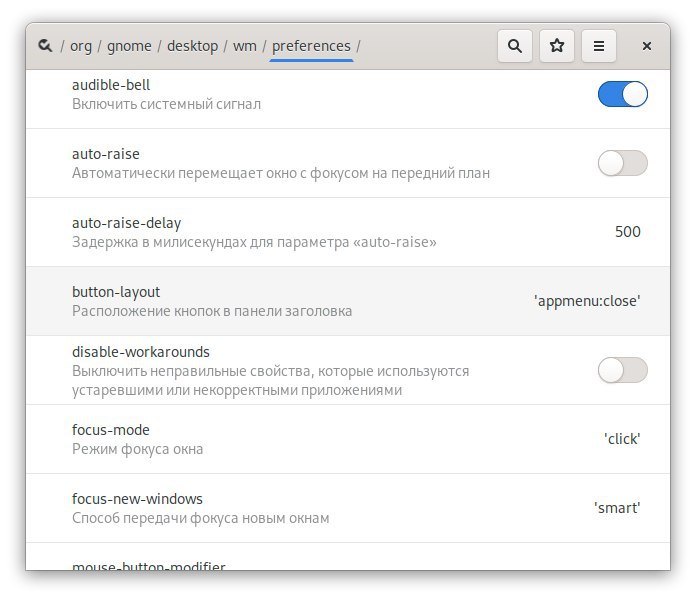The height and width of the screenshot is (599, 696).
Task: Go to the 'org' path segment
Action: click(81, 46)
